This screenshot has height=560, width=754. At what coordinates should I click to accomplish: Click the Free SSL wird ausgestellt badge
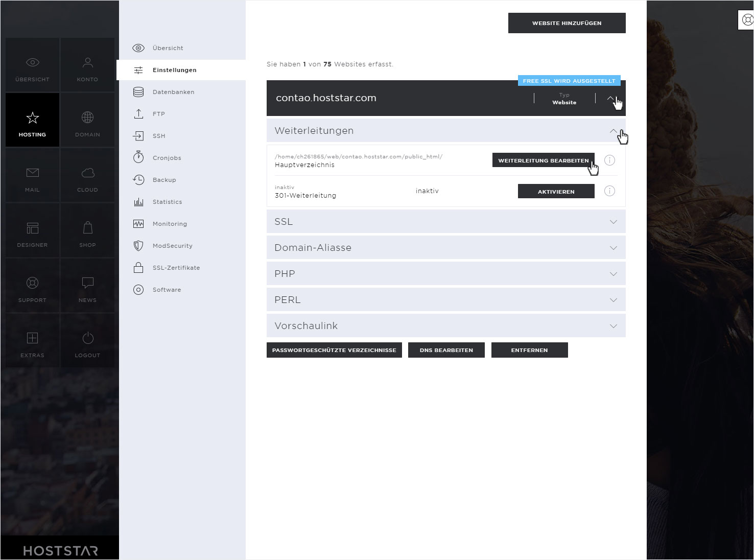tap(569, 81)
